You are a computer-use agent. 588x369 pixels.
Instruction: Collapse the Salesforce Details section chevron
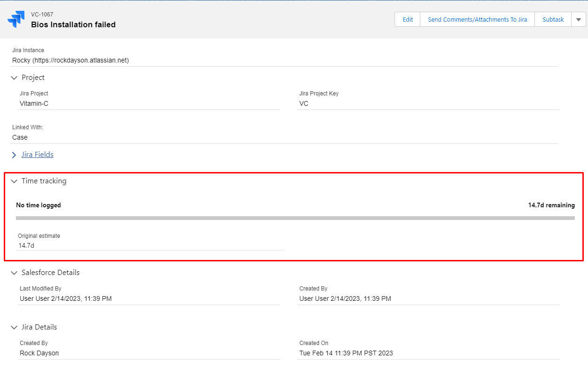14,273
